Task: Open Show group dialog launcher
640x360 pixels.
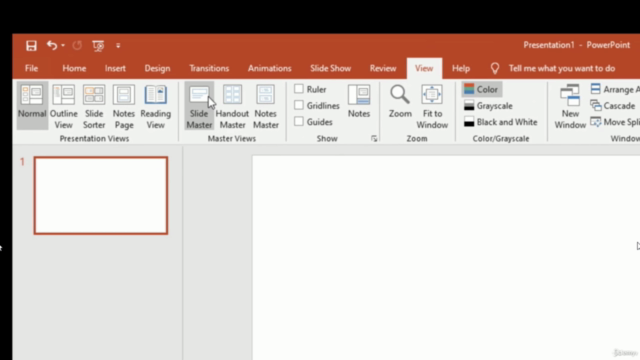Action: click(x=374, y=139)
